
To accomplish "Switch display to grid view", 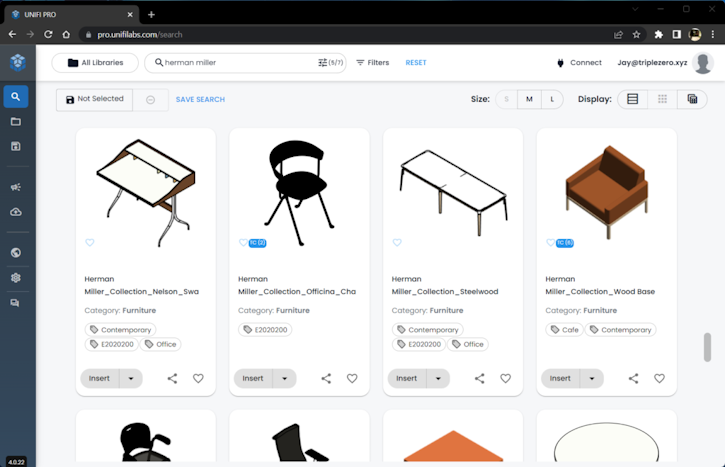I will 663,99.
